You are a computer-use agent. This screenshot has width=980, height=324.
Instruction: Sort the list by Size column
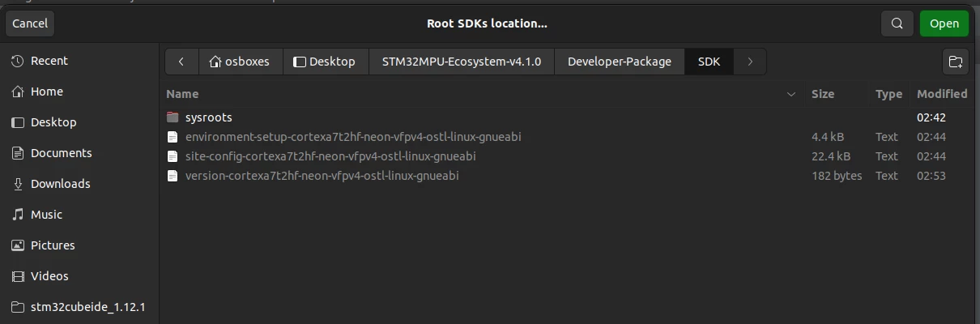[823, 94]
